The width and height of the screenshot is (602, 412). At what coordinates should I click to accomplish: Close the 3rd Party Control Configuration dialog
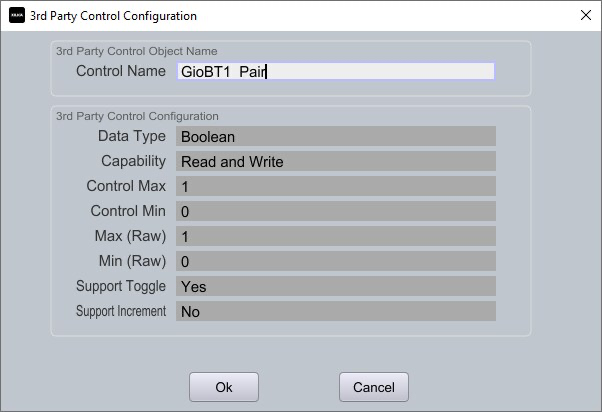click(585, 15)
